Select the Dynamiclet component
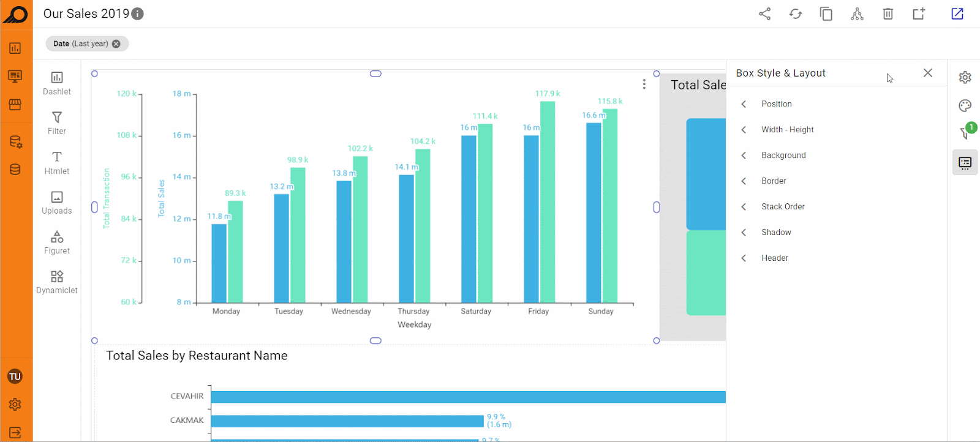Screen dimensions: 980x442 coord(57,282)
